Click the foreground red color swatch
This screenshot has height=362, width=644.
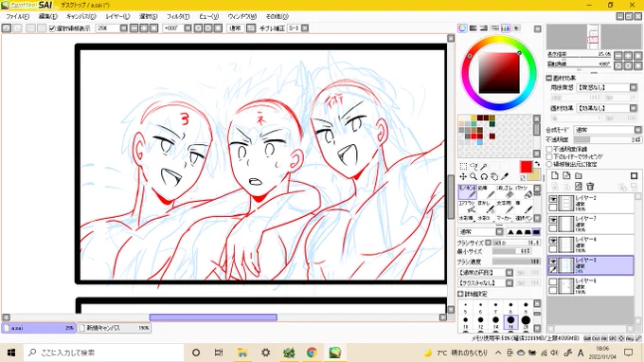click(x=526, y=167)
